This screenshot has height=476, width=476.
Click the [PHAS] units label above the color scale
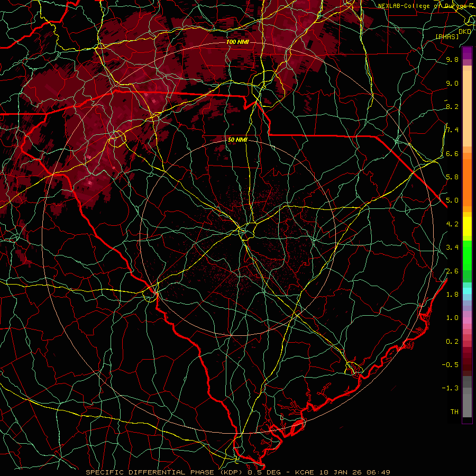coord(447,36)
